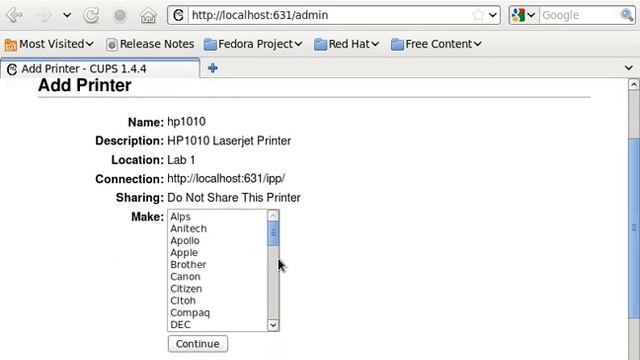640x360 pixels.
Task: Click the Free Content folder icon
Action: 397,44
